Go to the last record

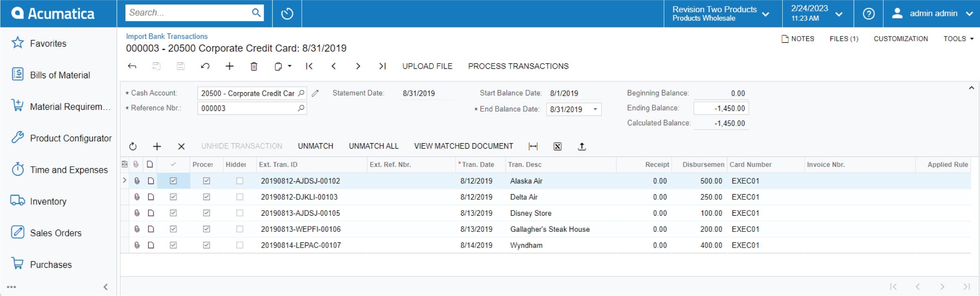click(382, 66)
